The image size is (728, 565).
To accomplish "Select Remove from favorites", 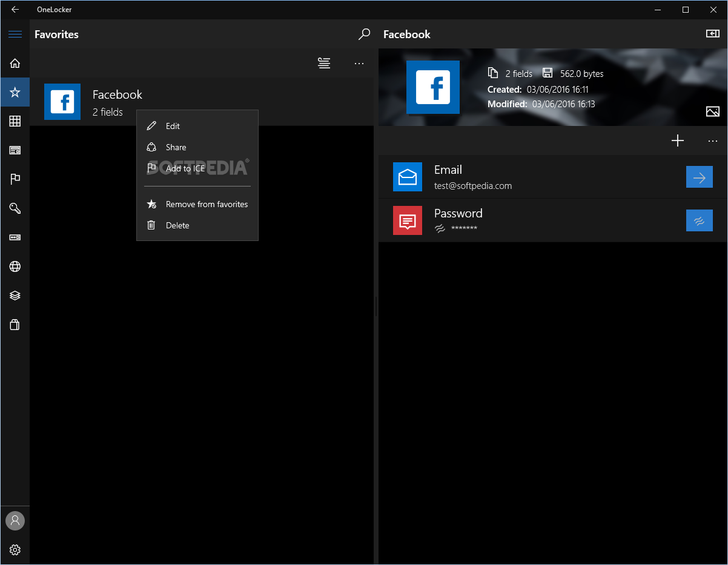I will coord(197,204).
